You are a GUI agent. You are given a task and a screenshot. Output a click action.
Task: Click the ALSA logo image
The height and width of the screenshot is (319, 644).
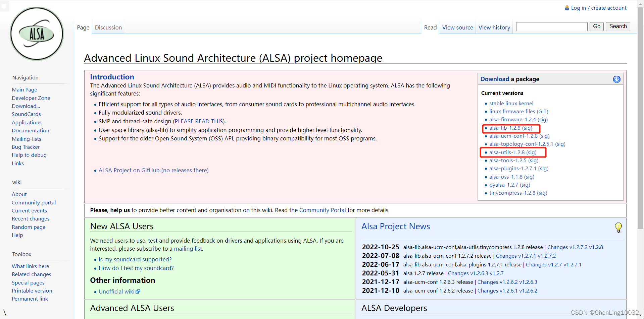coord(37,34)
